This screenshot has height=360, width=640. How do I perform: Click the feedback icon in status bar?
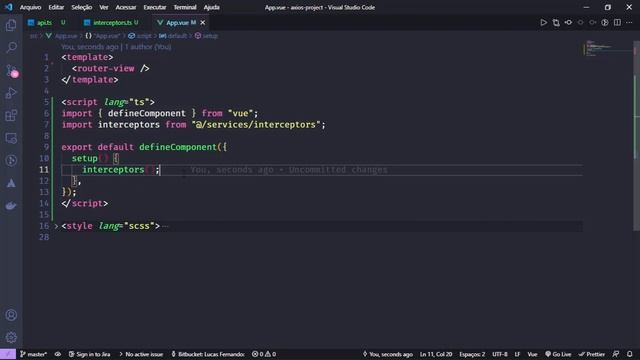point(616,354)
